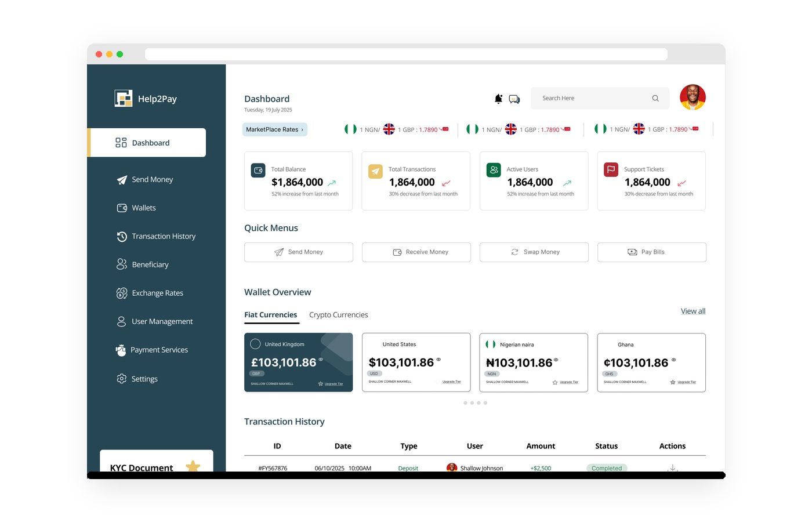Expand the MarketPlace Rates chip
Image resolution: width=812 pixels, height=522 pixels.
(x=275, y=129)
